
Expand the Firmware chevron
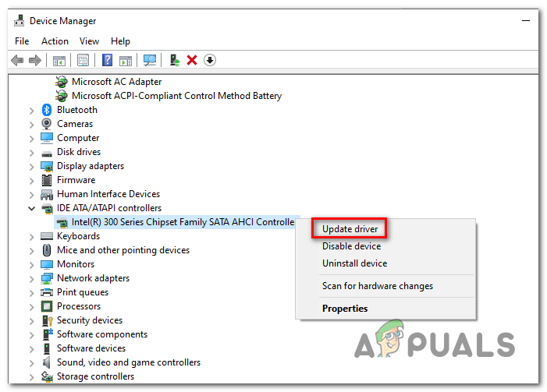coord(32,181)
